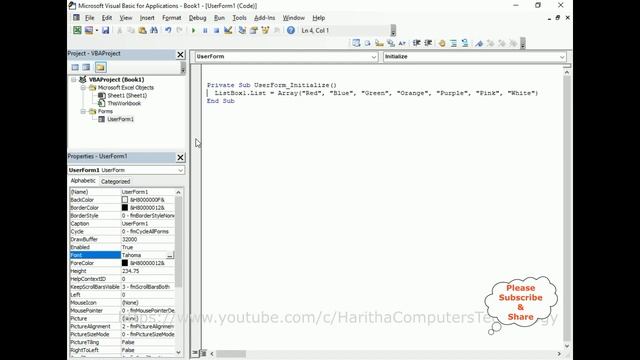Click the code window horizontal scrollbar thumb
The width and height of the screenshot is (640, 360).
click(x=231, y=354)
